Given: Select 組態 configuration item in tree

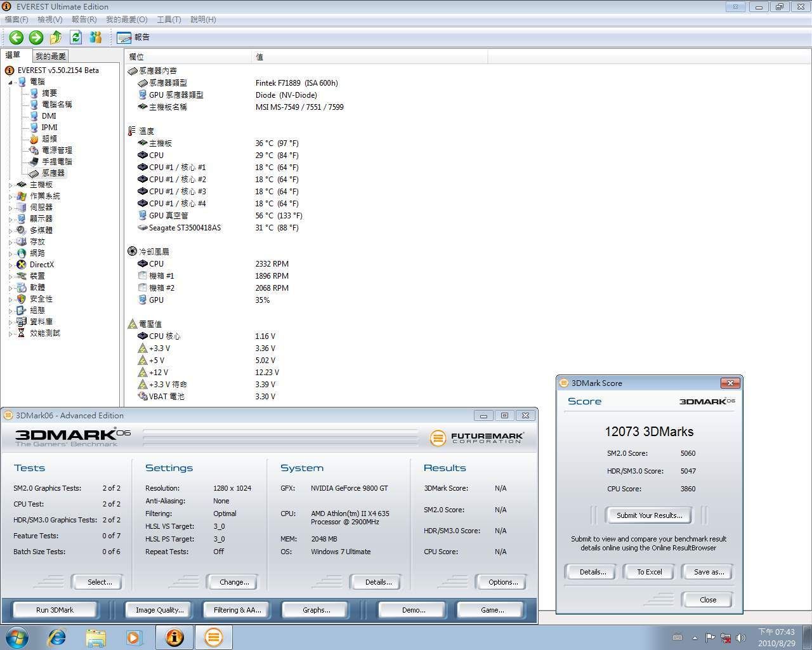Looking at the screenshot, I should pyautogui.click(x=37, y=310).
